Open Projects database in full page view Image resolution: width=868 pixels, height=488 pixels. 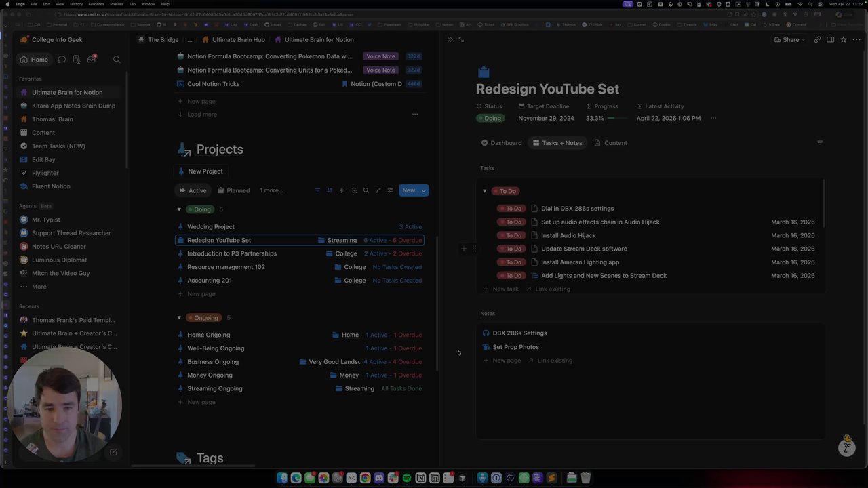[378, 190]
